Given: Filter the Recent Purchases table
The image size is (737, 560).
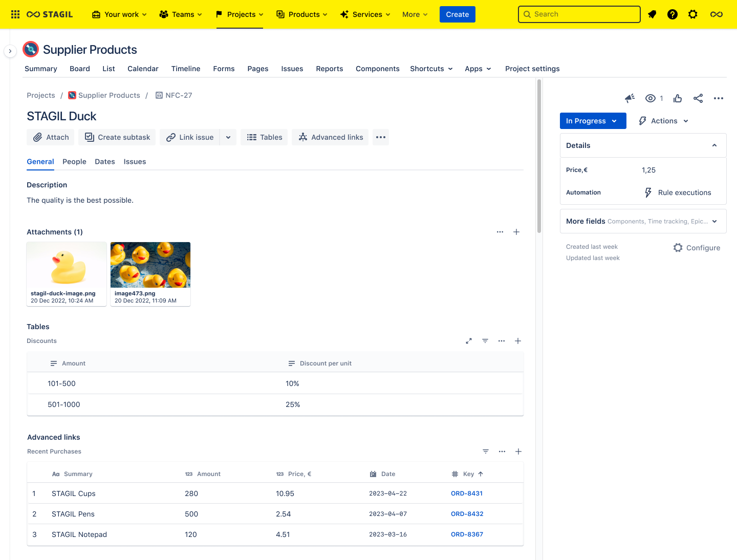Looking at the screenshot, I should (486, 451).
